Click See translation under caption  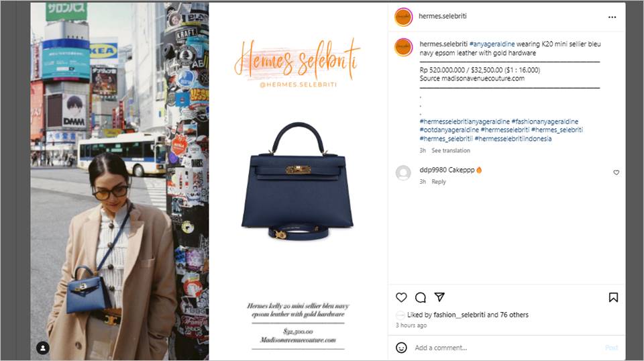[451, 150]
